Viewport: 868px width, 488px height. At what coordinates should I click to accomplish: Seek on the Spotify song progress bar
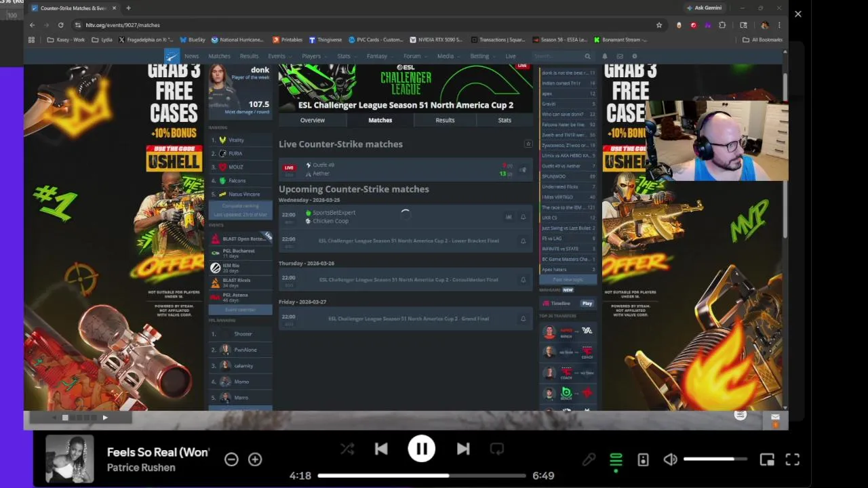(x=421, y=476)
